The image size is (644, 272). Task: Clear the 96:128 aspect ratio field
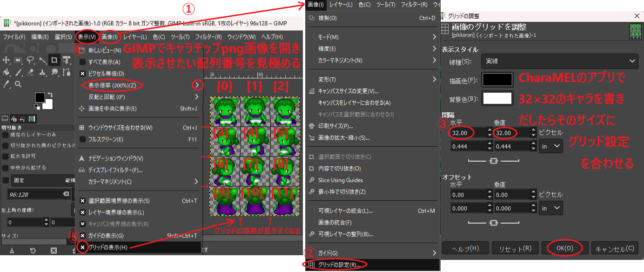coord(66,194)
